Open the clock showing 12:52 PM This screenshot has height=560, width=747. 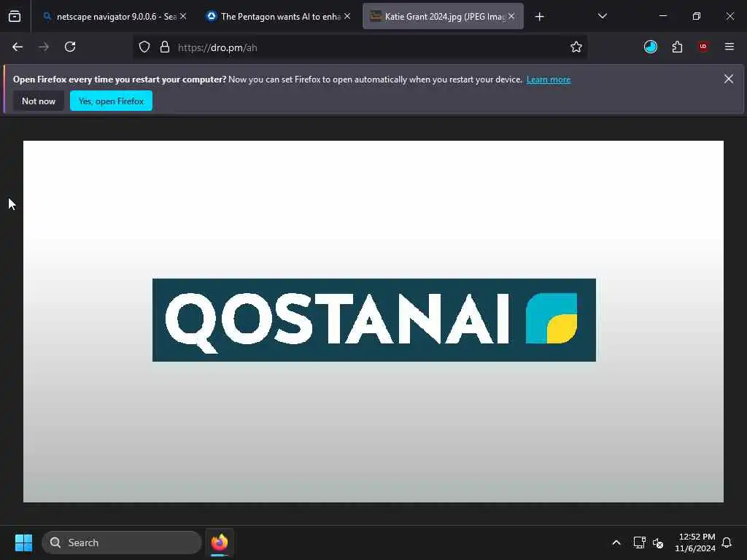tap(695, 542)
